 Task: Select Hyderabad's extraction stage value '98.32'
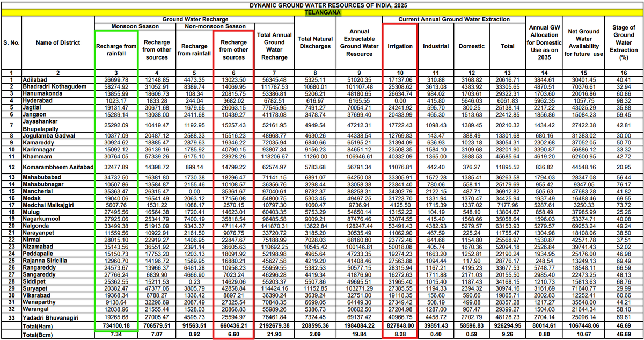click(625, 100)
